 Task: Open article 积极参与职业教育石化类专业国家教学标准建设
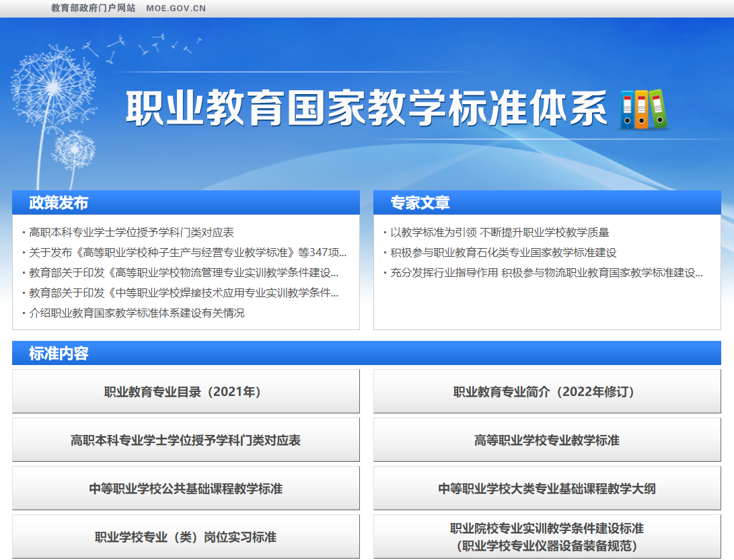[x=503, y=253]
